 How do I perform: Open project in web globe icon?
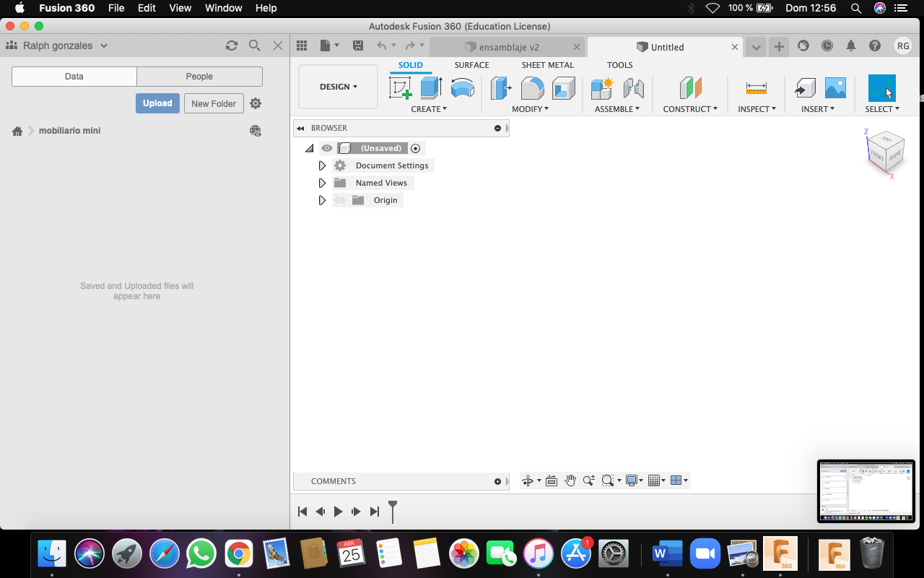click(256, 131)
